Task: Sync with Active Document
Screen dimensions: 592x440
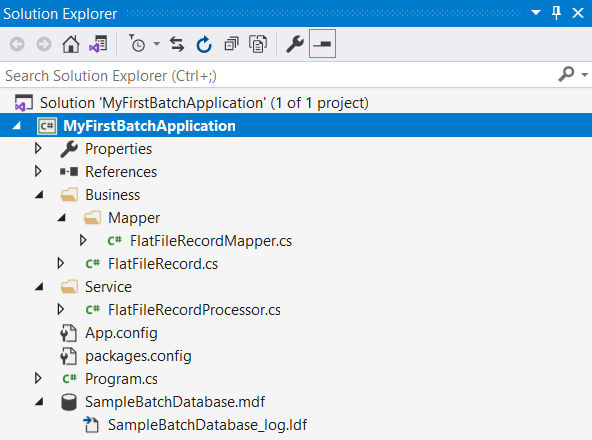Action: (x=177, y=44)
